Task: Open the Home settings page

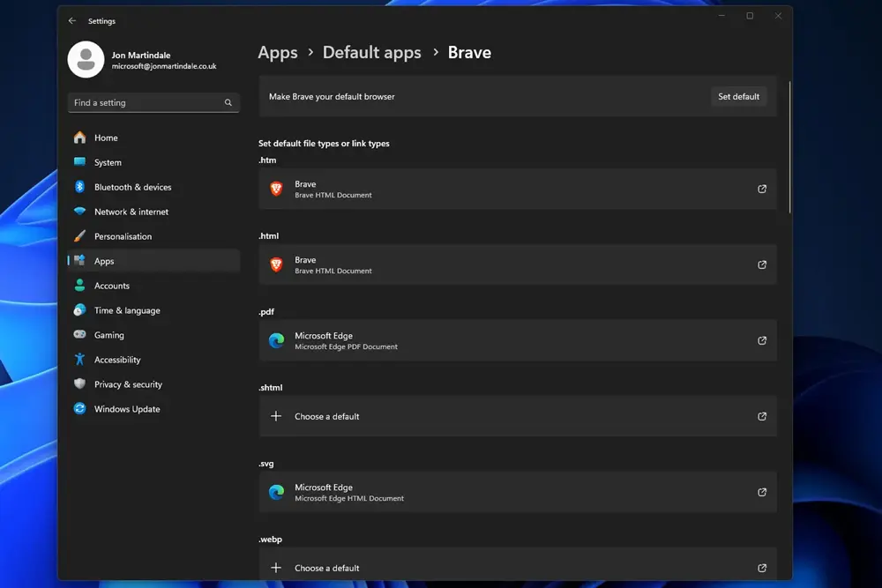Action: click(x=153, y=138)
